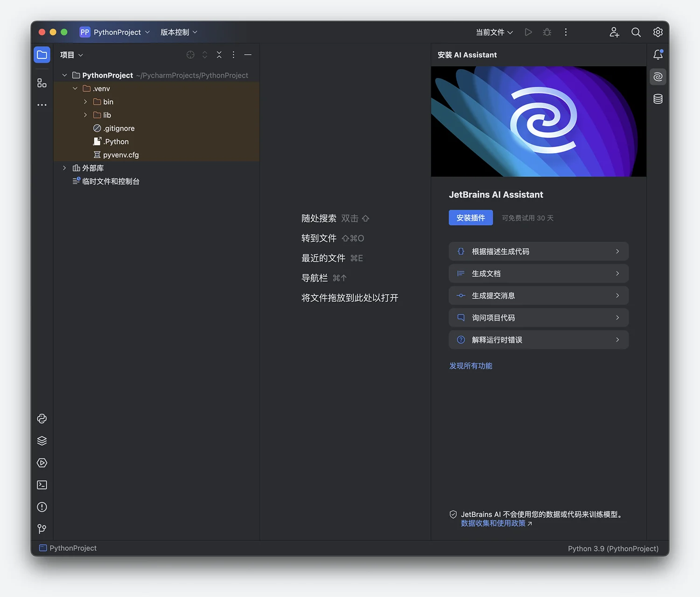Open the Python Packages layers icon
The width and height of the screenshot is (700, 597).
pos(42,441)
